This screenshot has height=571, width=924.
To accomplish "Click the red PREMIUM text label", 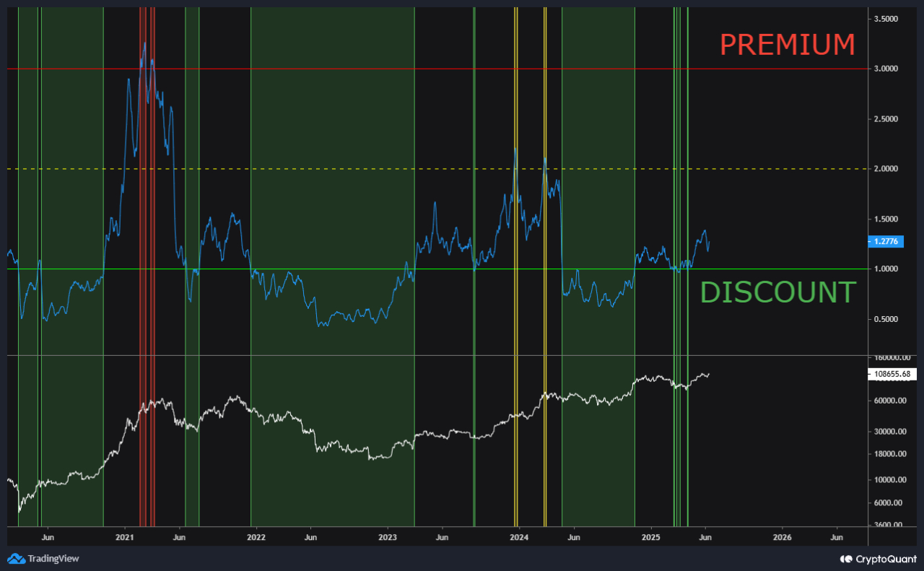I will tap(786, 45).
